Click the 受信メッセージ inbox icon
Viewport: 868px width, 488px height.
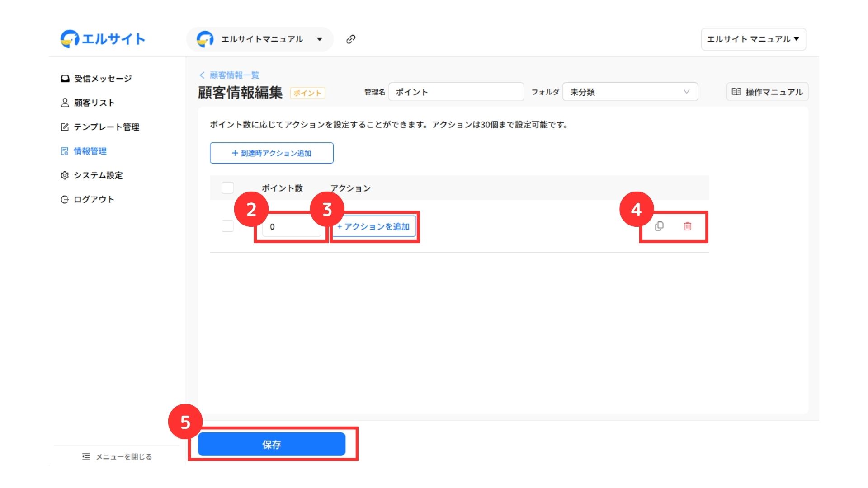65,79
